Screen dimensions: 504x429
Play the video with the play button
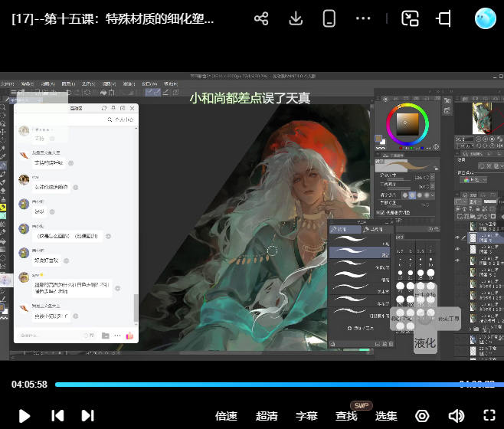pos(24,416)
